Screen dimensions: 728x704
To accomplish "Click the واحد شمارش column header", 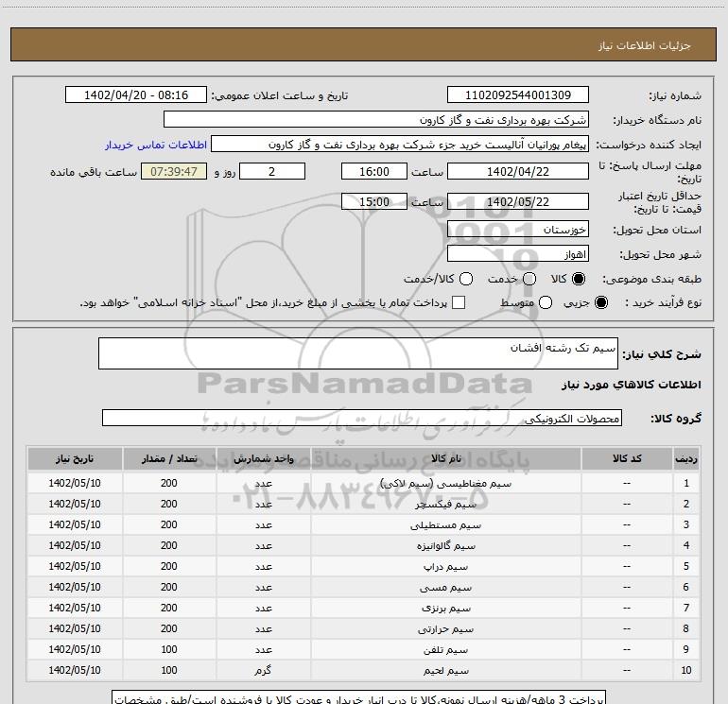I will 263,458.
